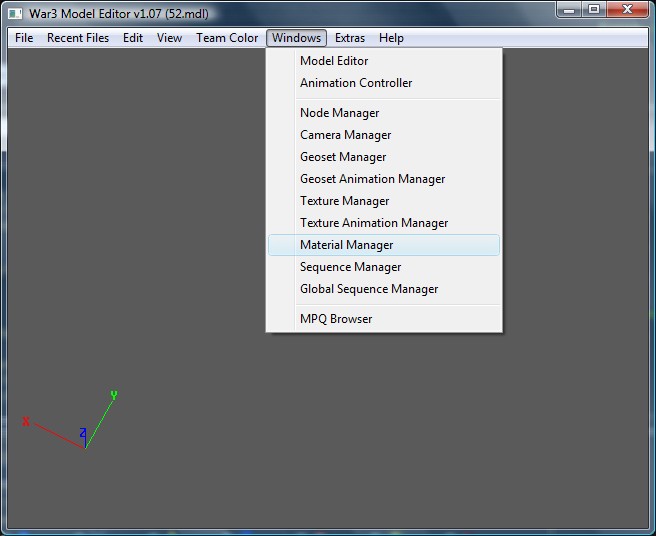The height and width of the screenshot is (536, 656).
Task: Select Global Sequence Manager
Action: tap(384, 289)
